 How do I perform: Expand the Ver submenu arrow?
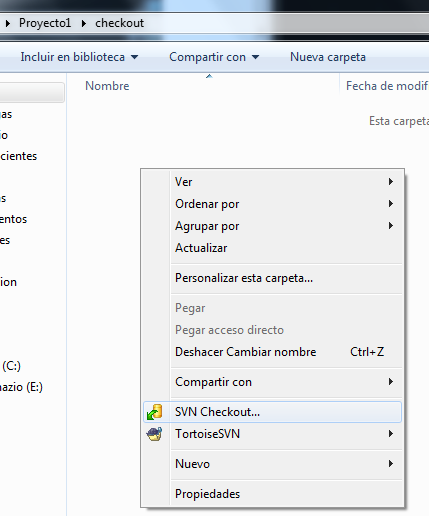pos(391,182)
